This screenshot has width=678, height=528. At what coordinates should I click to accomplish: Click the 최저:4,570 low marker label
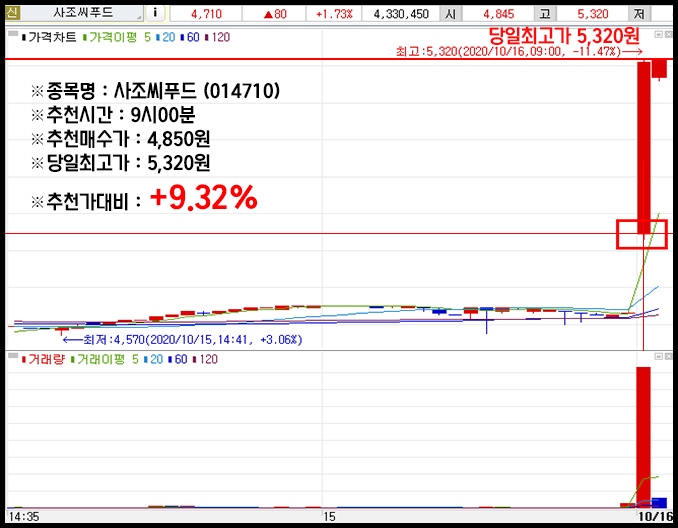click(x=182, y=339)
